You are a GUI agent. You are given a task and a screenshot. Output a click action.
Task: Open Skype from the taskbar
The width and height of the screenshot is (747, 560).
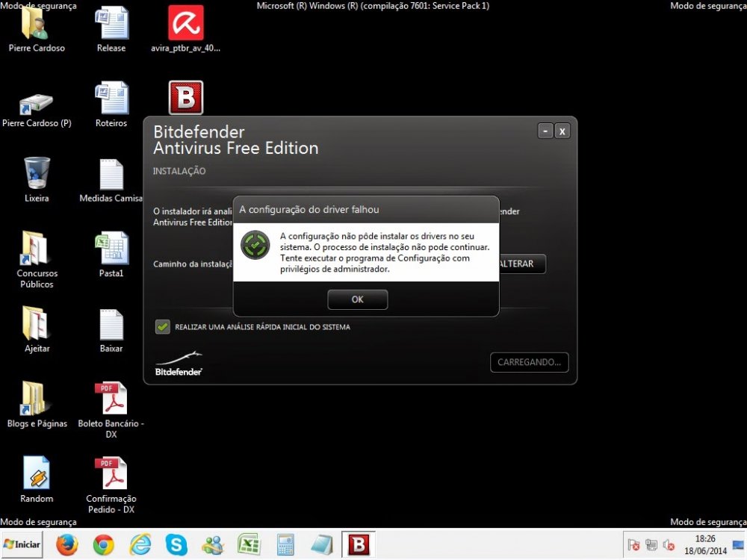coord(176,545)
